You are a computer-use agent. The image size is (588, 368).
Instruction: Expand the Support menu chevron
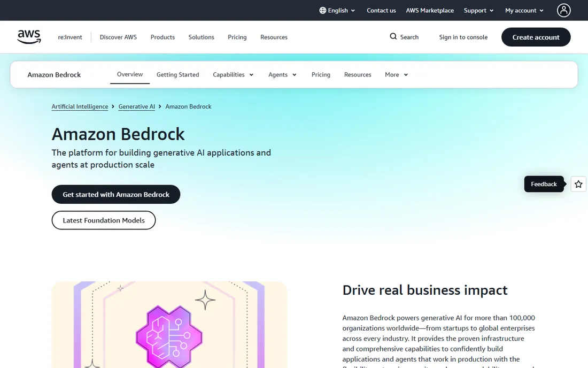[x=491, y=11]
